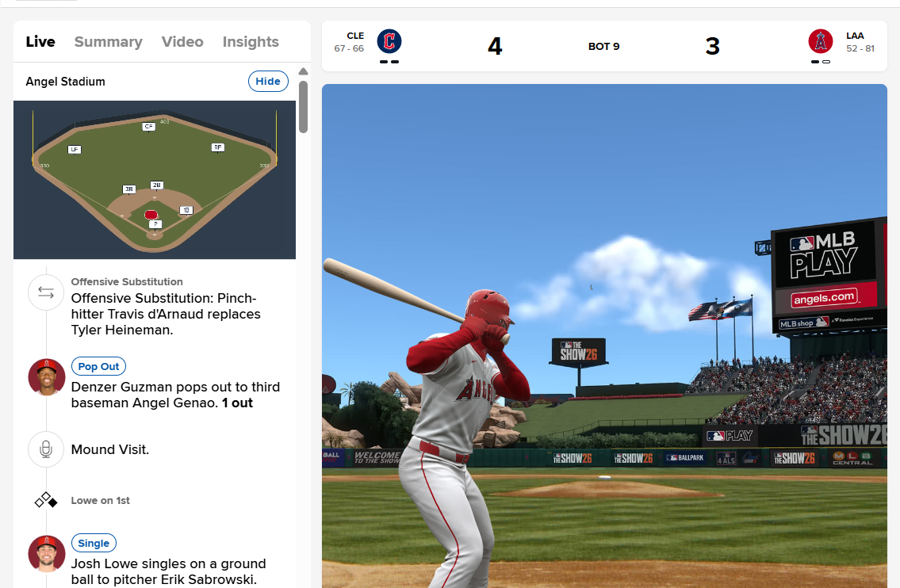Click the scrollbar up arrow in play feed
Viewport: 900px width, 588px height.
303,71
